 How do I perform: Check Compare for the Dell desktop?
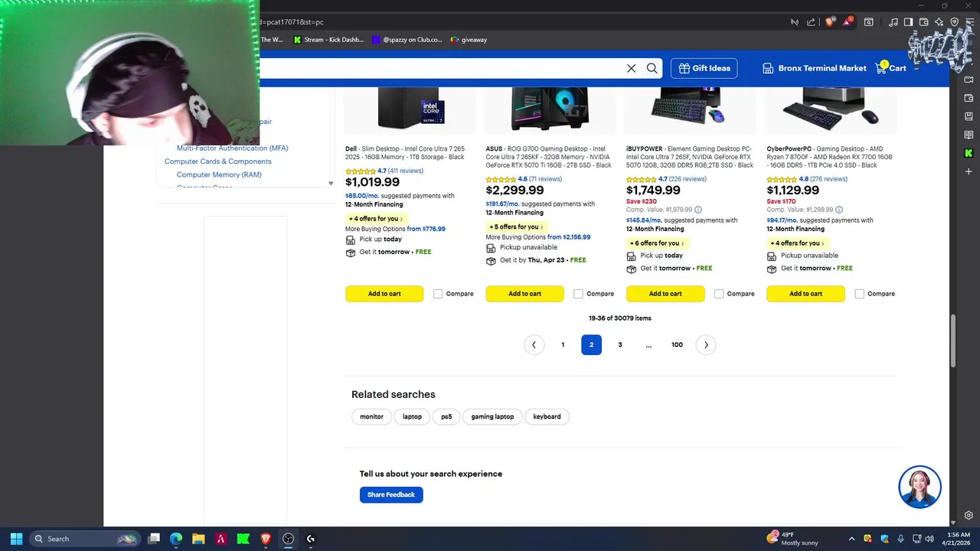(438, 294)
